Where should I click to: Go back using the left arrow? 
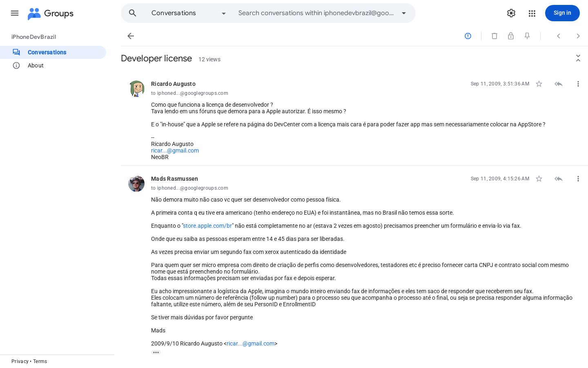131,36
